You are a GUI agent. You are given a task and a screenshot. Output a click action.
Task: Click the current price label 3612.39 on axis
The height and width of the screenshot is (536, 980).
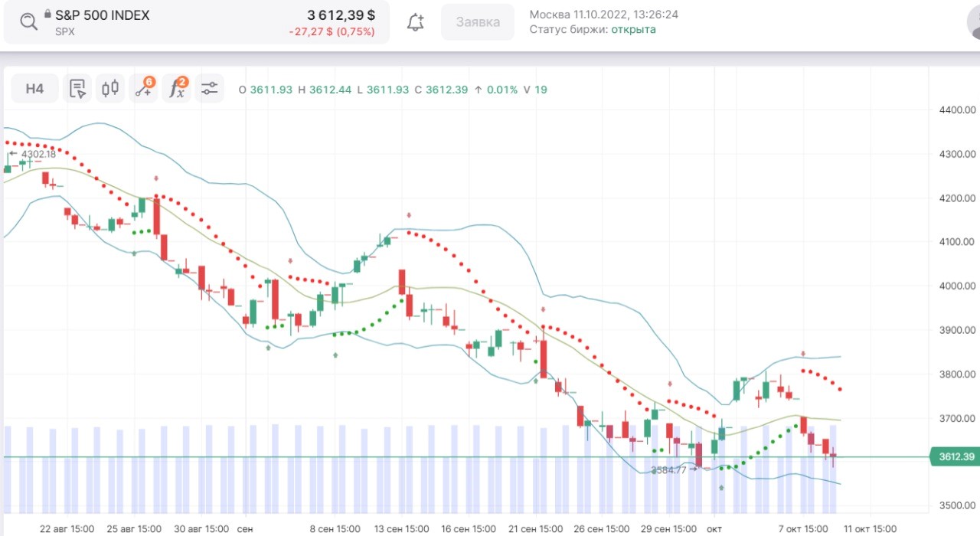[x=955, y=457]
